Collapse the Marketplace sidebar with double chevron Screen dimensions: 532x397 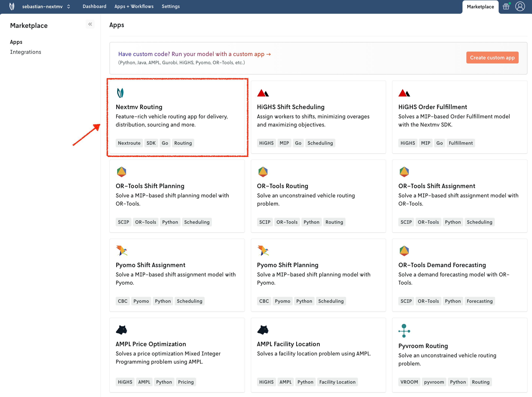point(90,24)
